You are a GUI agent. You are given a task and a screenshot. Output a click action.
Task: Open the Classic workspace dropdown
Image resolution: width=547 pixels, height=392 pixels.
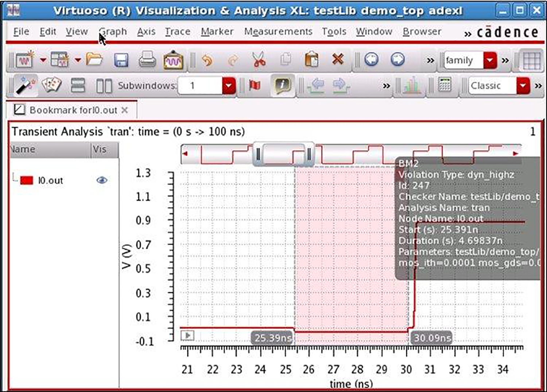pyautogui.click(x=523, y=86)
